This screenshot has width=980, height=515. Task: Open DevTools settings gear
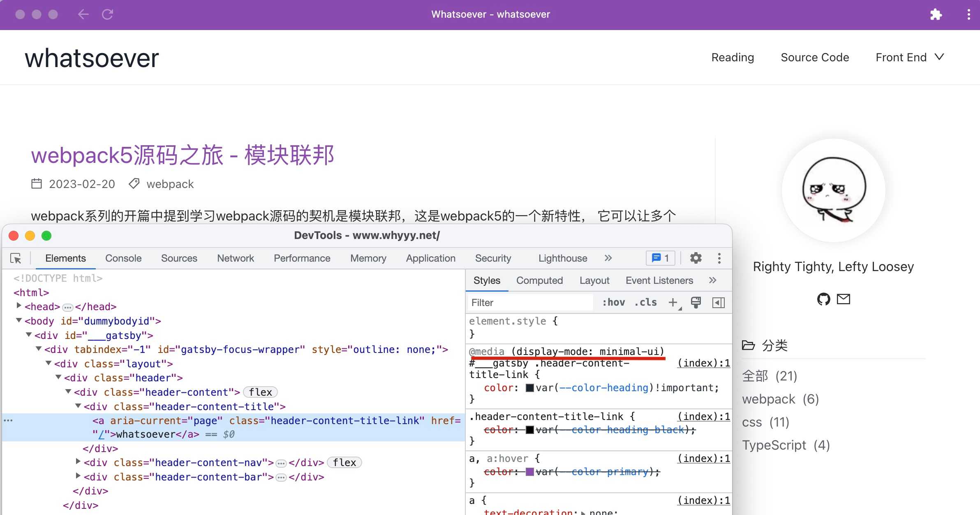point(696,258)
